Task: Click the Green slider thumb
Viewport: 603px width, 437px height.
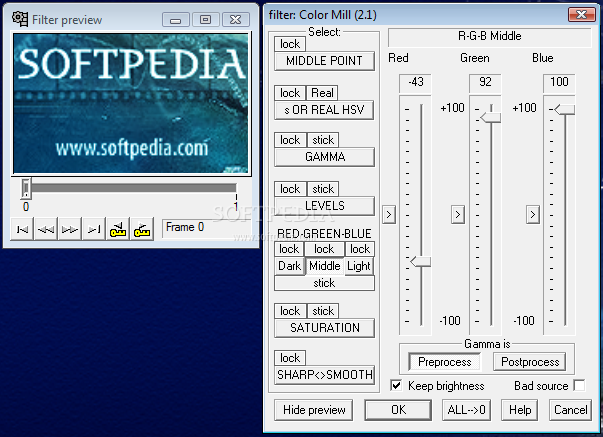Action: [491, 117]
